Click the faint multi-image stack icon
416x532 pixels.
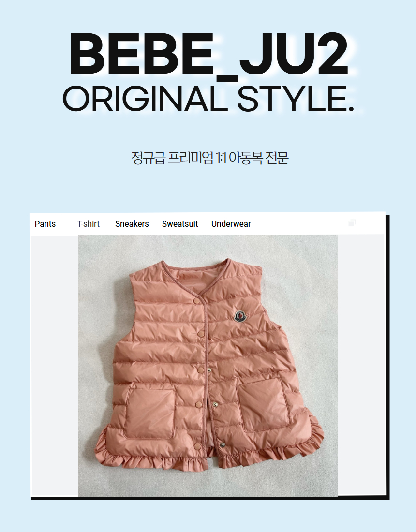[x=352, y=223]
